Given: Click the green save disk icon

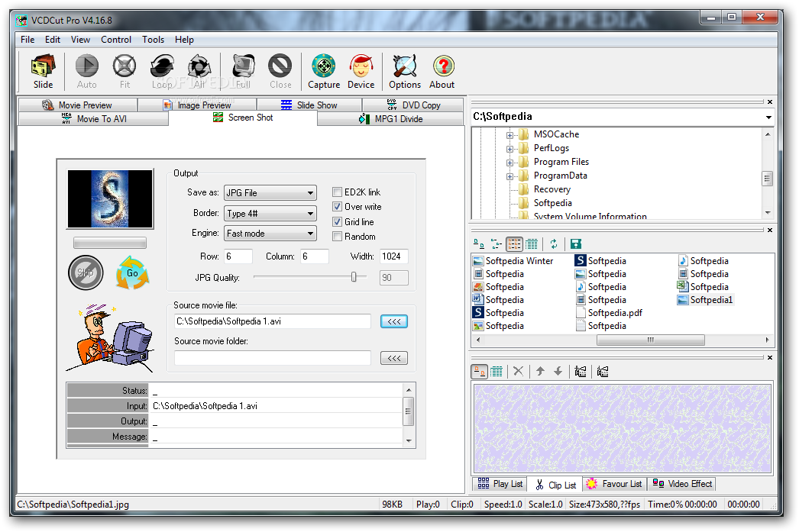Looking at the screenshot, I should coord(576,244).
